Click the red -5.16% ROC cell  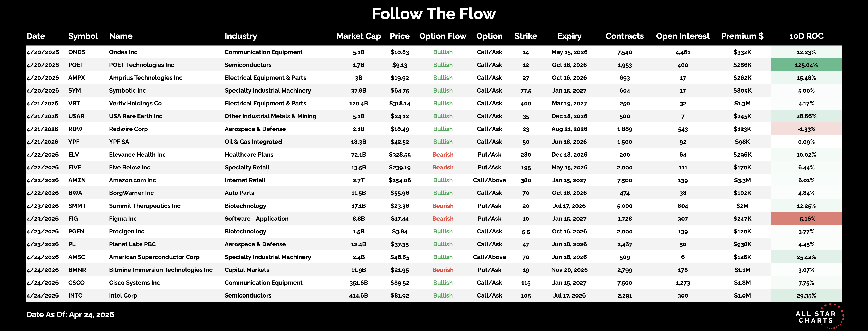(806, 219)
